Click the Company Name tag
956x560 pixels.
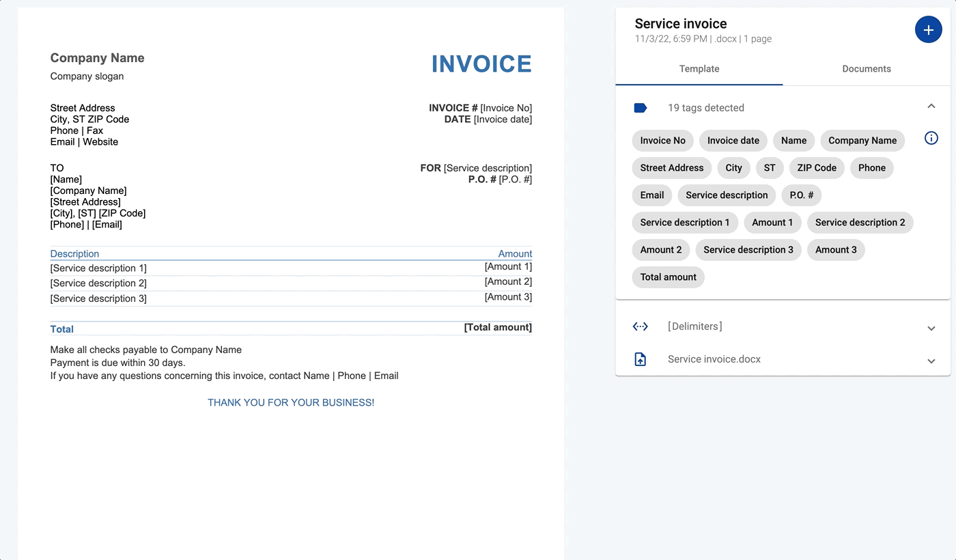(x=862, y=140)
